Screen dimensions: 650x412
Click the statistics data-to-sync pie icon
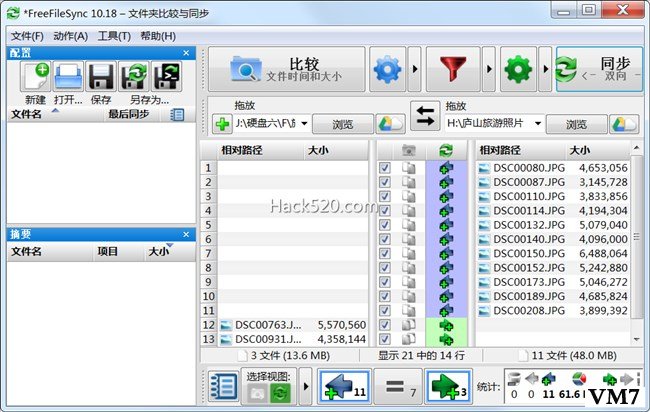(579, 378)
